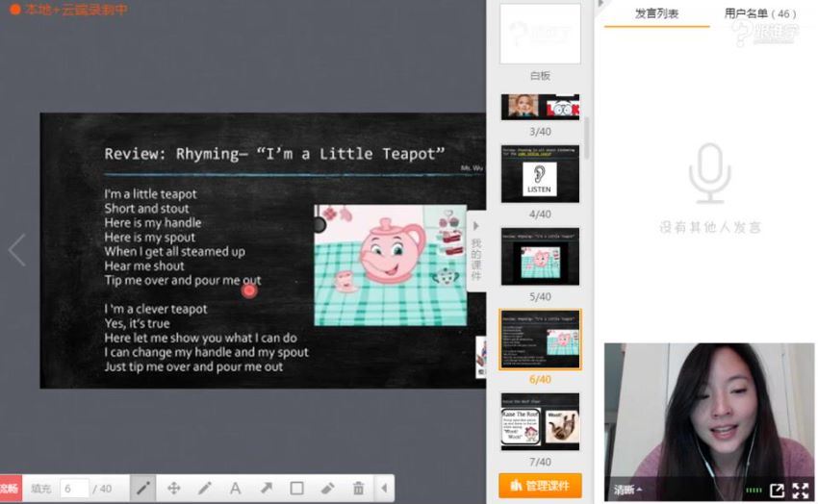
Task: Collapse right panel using top triangle
Action: (601, 4)
